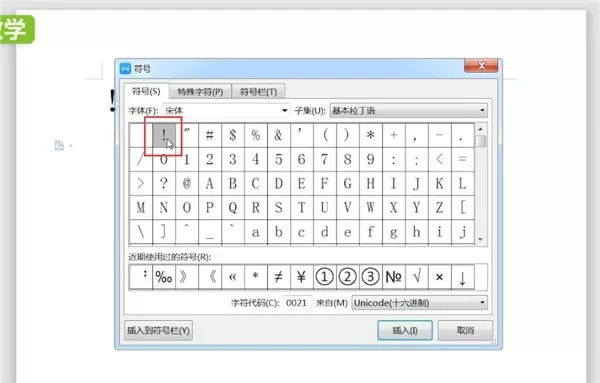The image size is (600, 383).
Task: Pick the lowercase letter g
Action: click(x=393, y=232)
